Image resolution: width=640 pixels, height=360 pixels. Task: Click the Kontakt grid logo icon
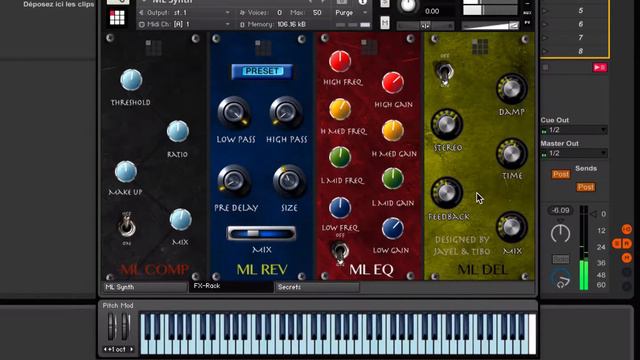(x=117, y=18)
